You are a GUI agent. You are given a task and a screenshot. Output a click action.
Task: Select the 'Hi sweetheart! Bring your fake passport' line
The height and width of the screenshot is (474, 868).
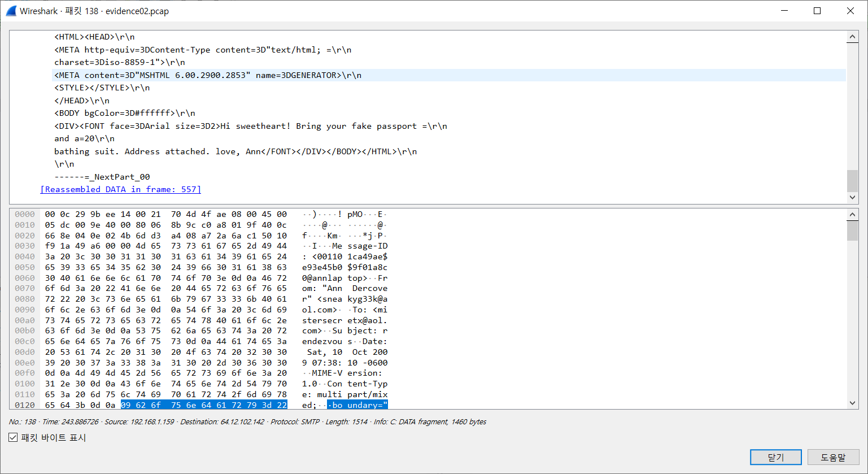[x=251, y=126]
